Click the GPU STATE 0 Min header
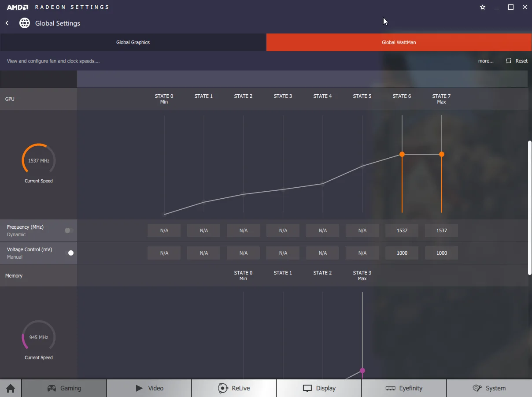The height and width of the screenshot is (397, 532). tap(164, 99)
